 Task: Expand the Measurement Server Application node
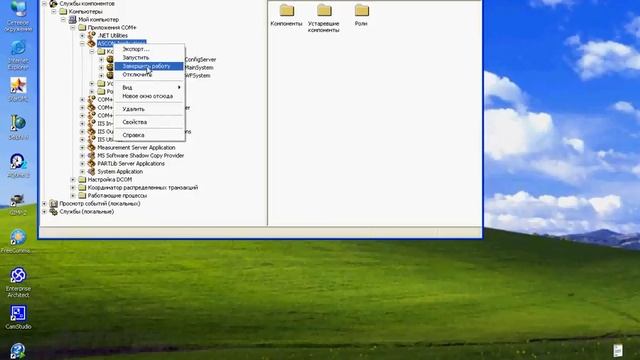[82, 148]
